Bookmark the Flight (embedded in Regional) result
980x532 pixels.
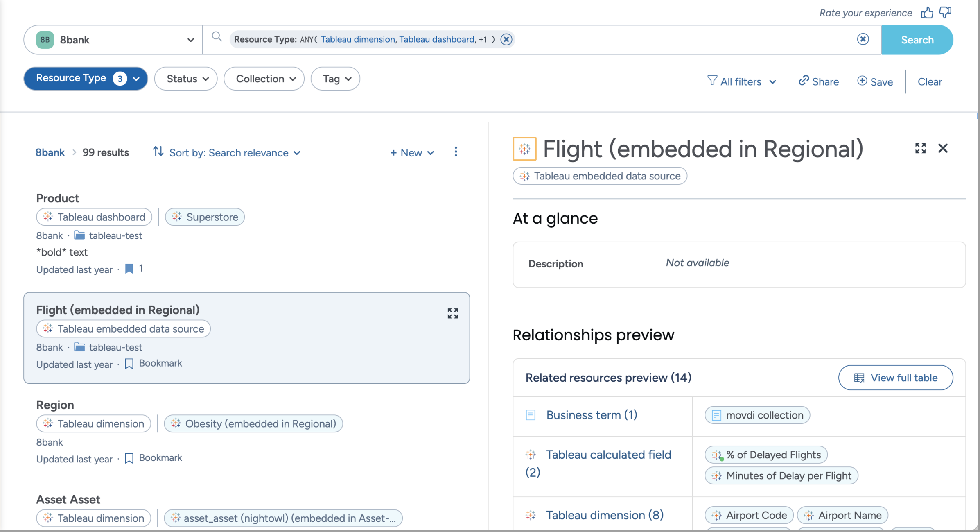[129, 364]
